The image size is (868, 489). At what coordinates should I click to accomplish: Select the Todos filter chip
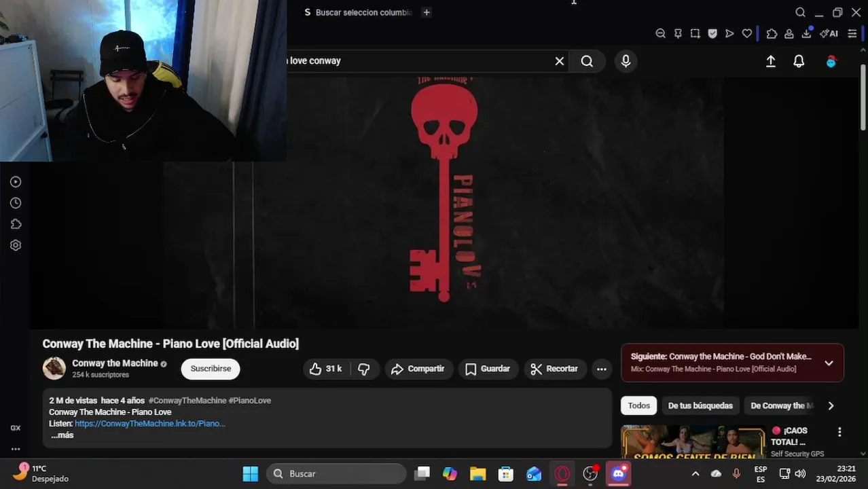pos(638,405)
